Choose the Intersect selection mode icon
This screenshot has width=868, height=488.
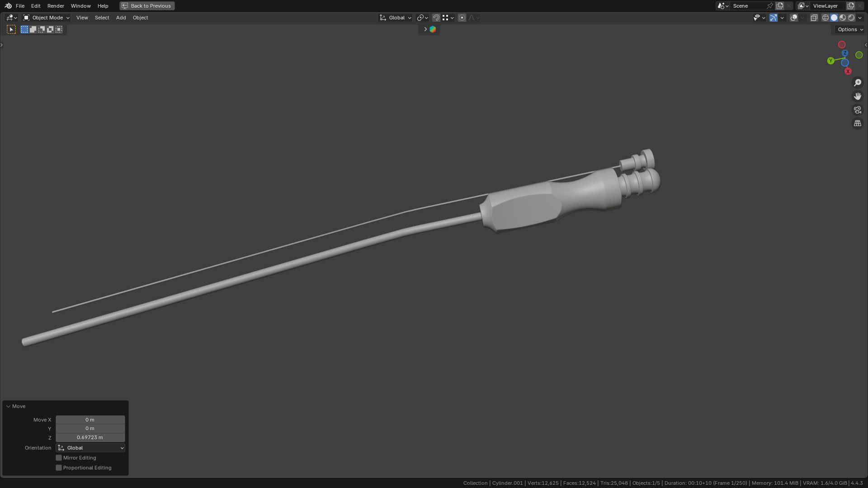tap(59, 29)
